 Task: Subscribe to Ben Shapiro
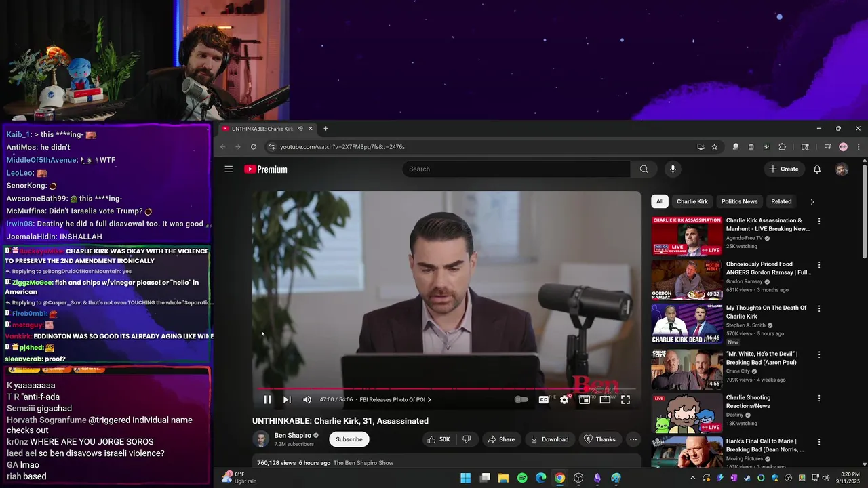click(x=349, y=439)
